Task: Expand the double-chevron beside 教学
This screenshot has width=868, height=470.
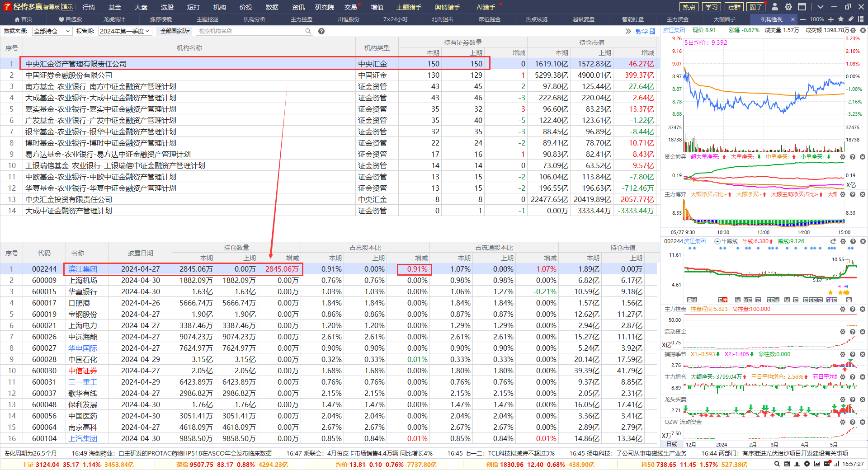Action: click(628, 31)
